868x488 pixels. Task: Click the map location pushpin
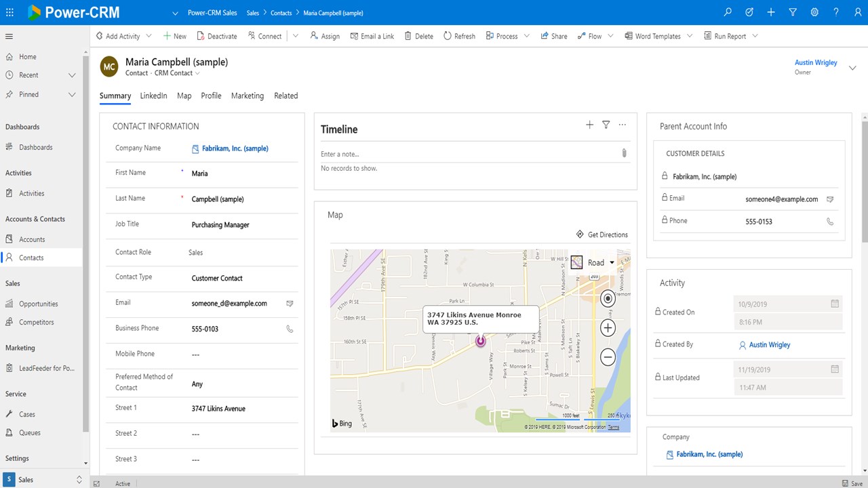pyautogui.click(x=481, y=341)
